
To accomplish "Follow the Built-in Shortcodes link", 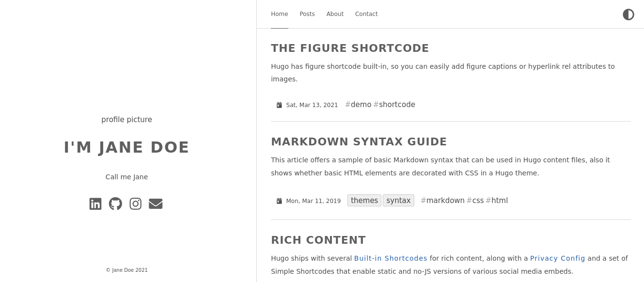I will 391,258.
